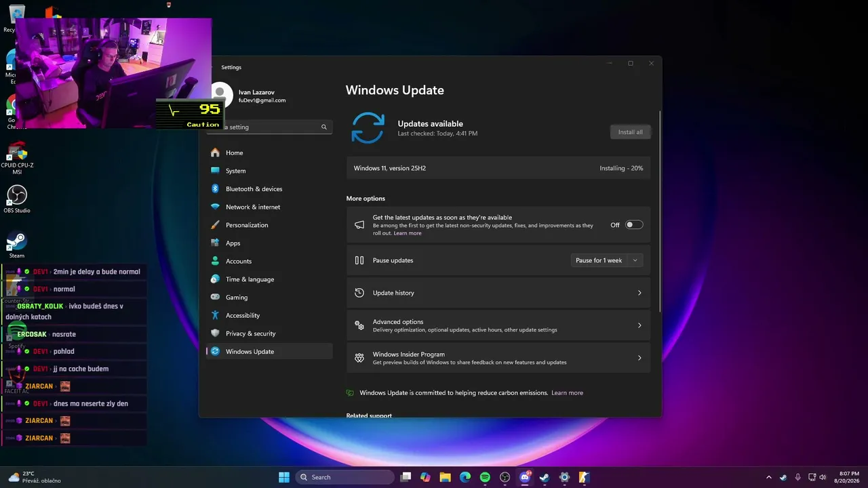Open the Windows Insider Program chevron
Image resolution: width=868 pixels, height=488 pixels.
click(x=639, y=358)
